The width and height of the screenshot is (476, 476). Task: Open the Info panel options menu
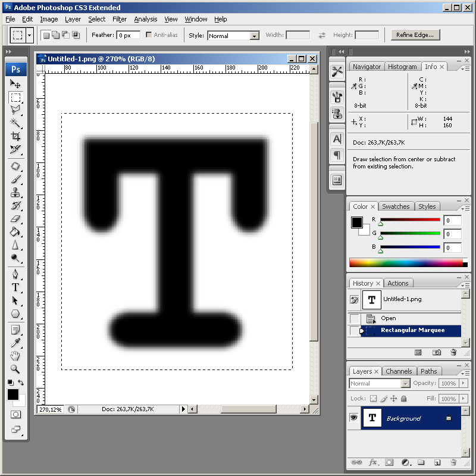point(465,69)
